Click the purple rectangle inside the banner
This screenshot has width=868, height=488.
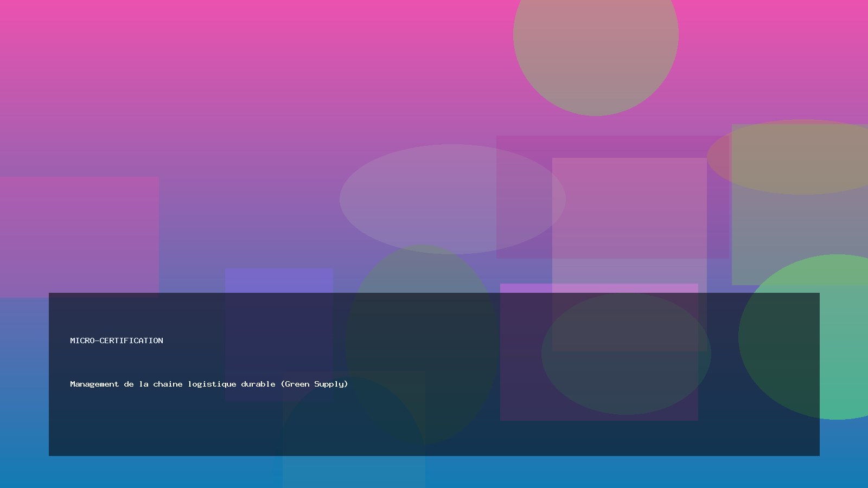[521, 401]
